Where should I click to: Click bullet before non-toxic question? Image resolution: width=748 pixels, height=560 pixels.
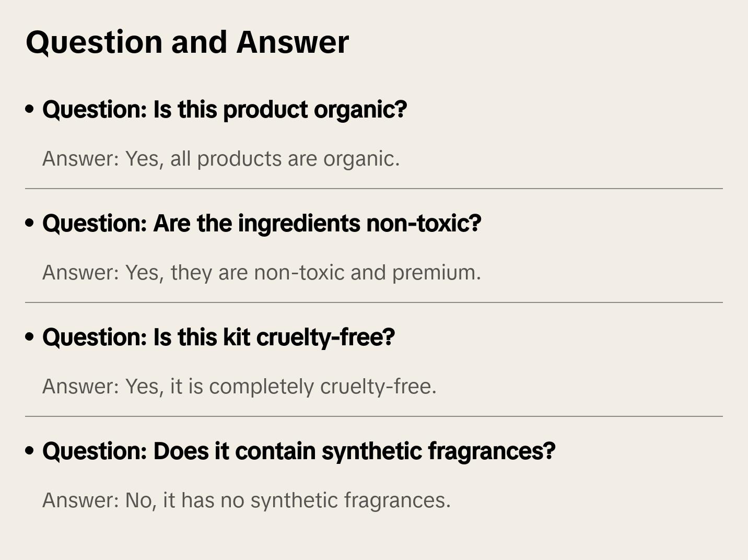pos(30,224)
